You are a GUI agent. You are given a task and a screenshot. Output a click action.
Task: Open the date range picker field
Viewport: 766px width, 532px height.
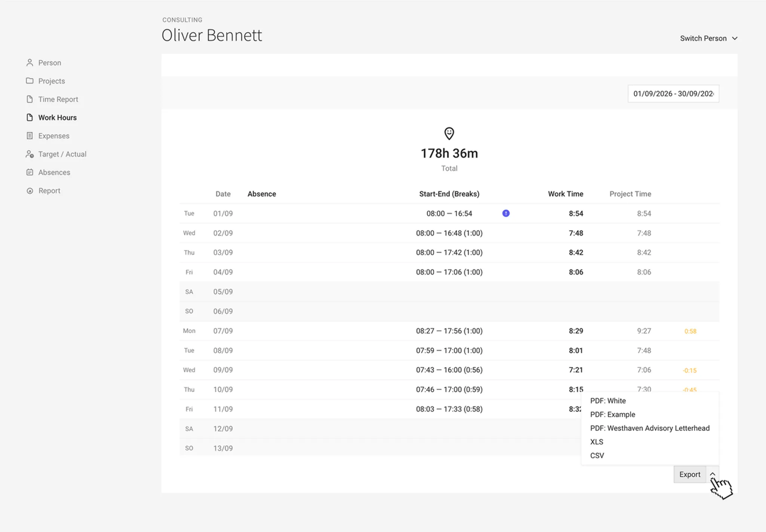pos(673,94)
